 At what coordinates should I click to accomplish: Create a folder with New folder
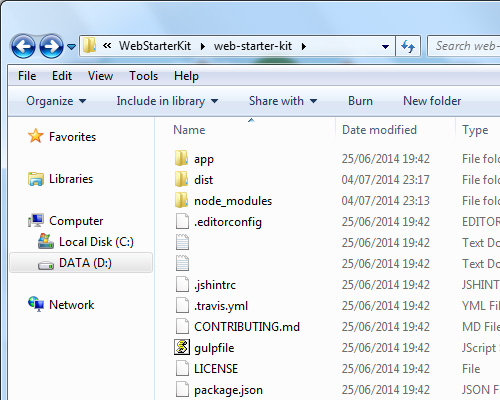pyautogui.click(x=432, y=101)
